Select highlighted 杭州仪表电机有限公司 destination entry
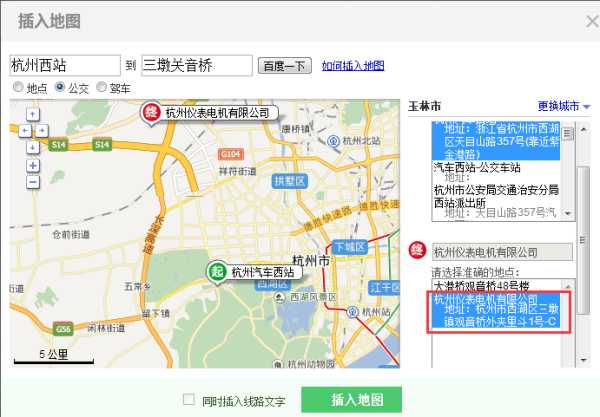Viewport: 600px width, 417px height. coord(496,310)
